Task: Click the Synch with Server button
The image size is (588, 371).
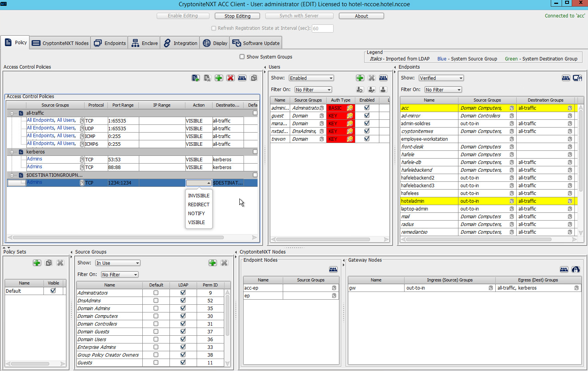Action: click(299, 16)
